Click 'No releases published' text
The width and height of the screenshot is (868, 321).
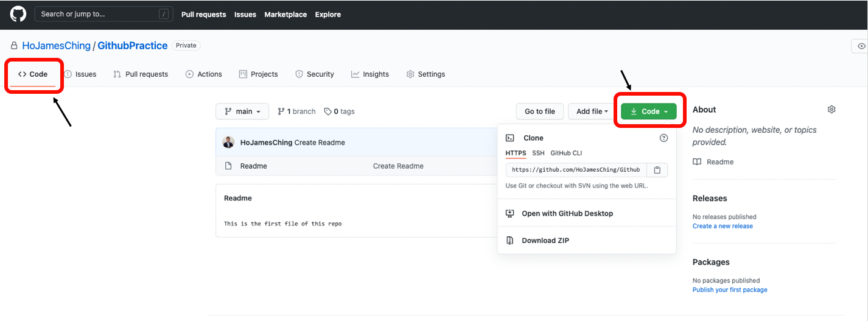tap(724, 217)
